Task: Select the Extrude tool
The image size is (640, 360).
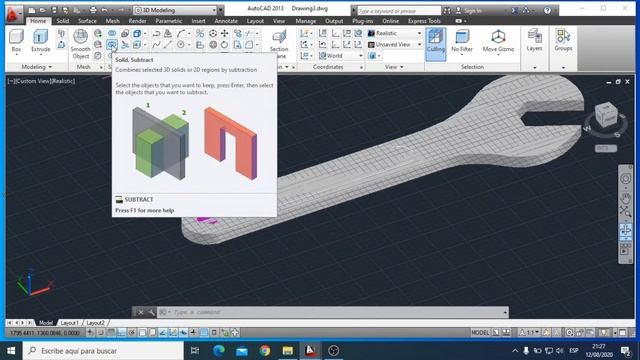Action: [x=40, y=41]
